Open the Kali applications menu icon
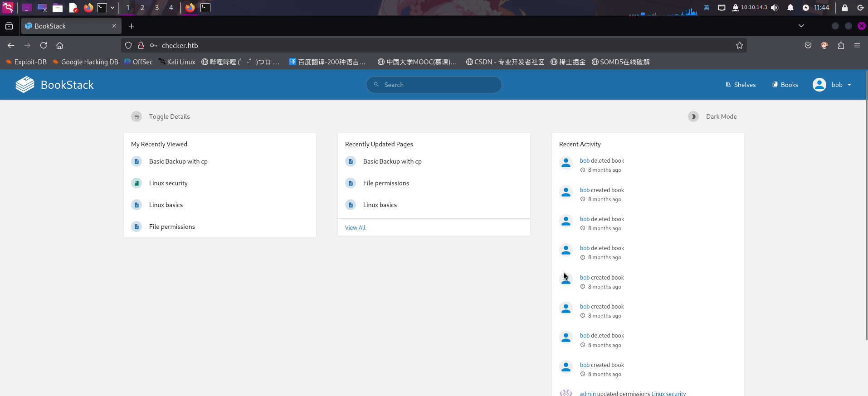The width and height of the screenshot is (868, 396). [8, 7]
